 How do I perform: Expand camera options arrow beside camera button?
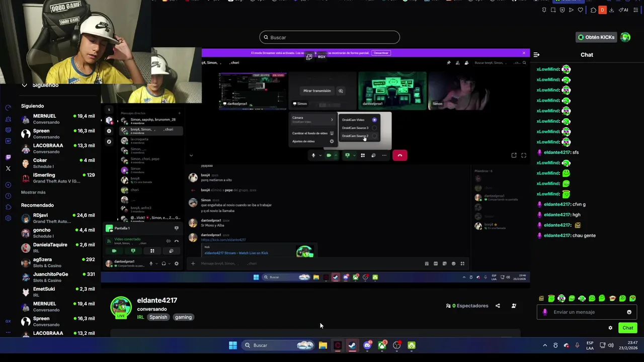coord(336,155)
